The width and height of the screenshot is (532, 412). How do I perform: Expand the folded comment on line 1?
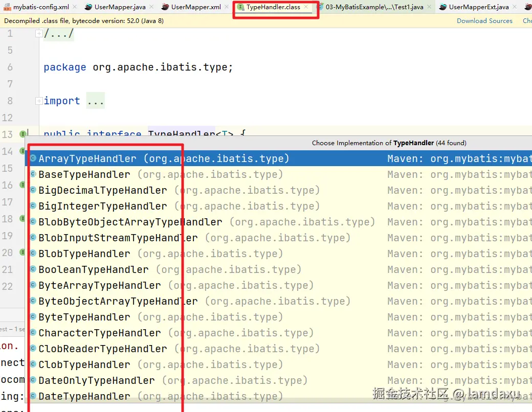pyautogui.click(x=39, y=34)
